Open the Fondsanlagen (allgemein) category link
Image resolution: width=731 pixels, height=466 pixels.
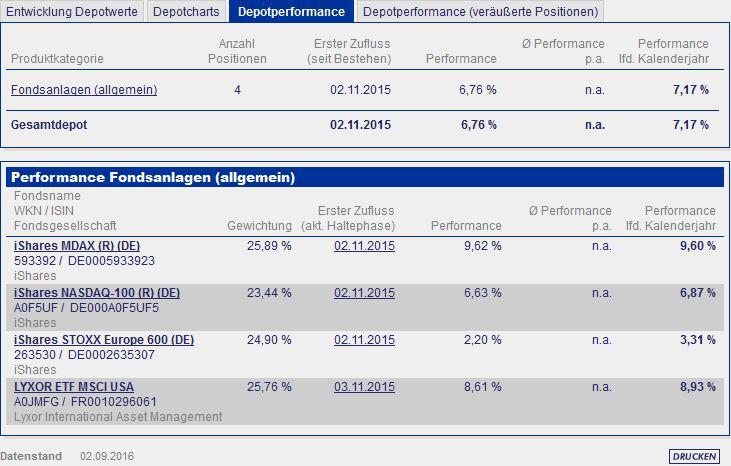pos(84,89)
